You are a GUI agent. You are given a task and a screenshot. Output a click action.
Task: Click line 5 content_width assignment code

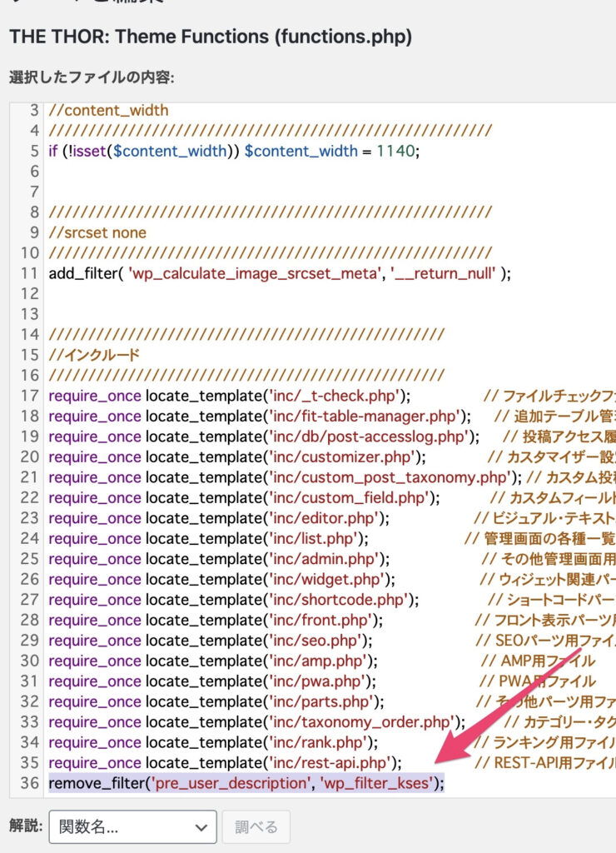click(x=234, y=151)
